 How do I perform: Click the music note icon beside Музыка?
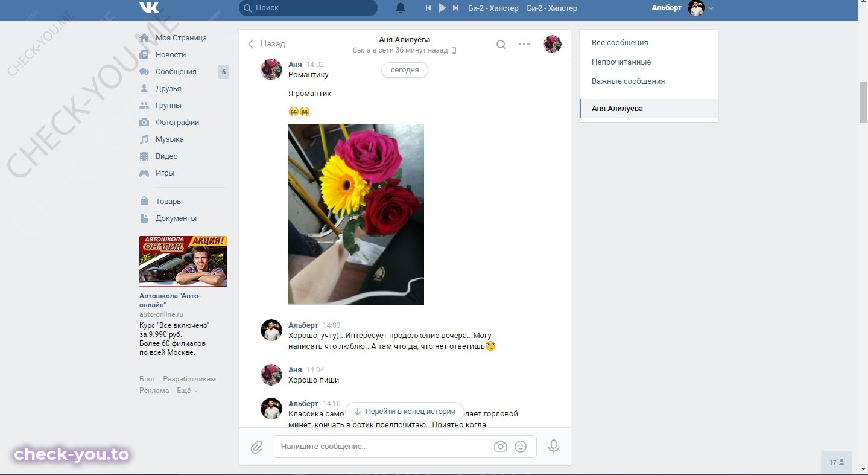[144, 139]
